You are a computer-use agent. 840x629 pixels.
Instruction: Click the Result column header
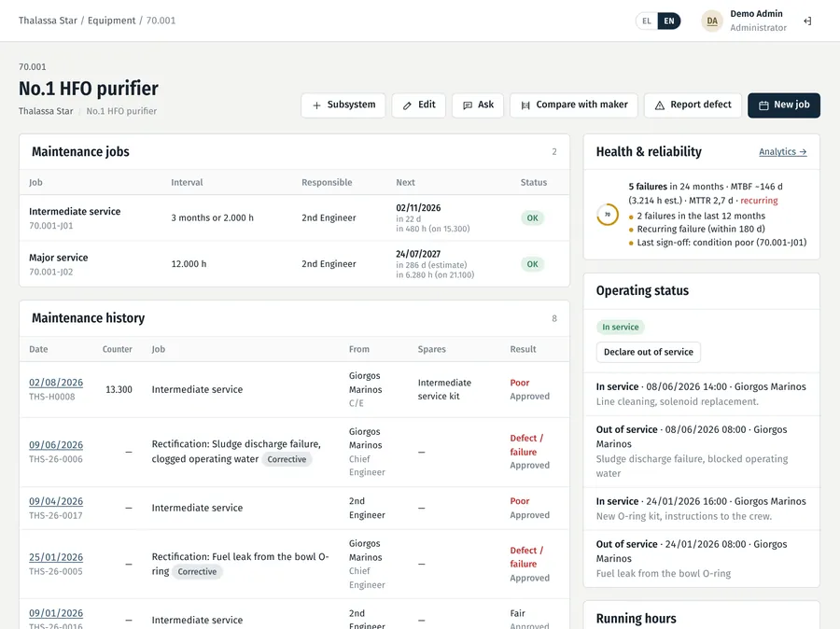[x=523, y=349]
